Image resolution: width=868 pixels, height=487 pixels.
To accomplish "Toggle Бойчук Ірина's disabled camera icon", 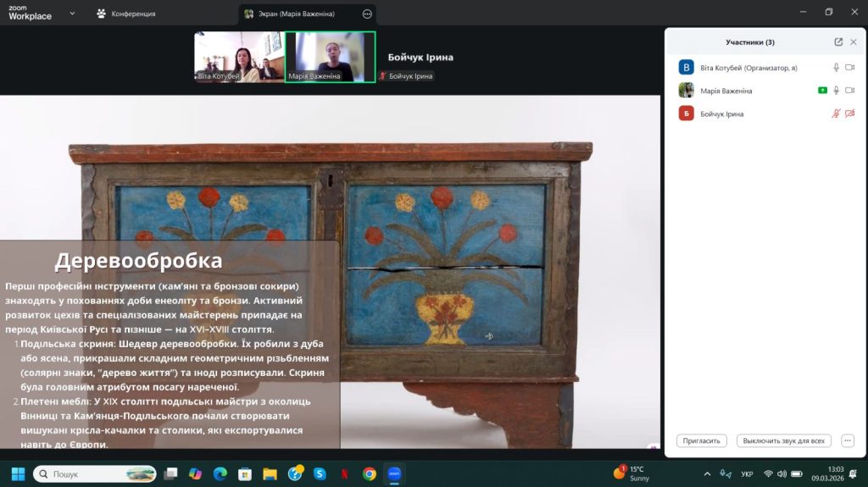I will pyautogui.click(x=850, y=113).
